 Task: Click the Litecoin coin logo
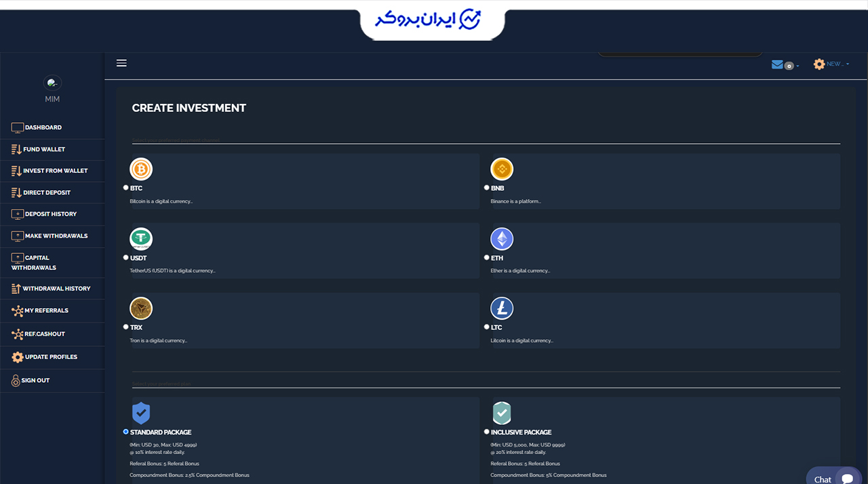point(502,308)
